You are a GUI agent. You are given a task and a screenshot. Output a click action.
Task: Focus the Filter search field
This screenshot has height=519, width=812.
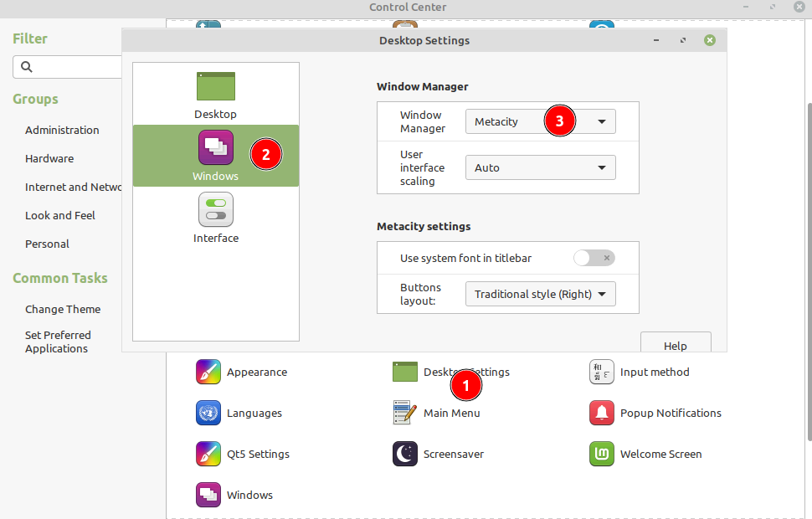tap(67, 67)
